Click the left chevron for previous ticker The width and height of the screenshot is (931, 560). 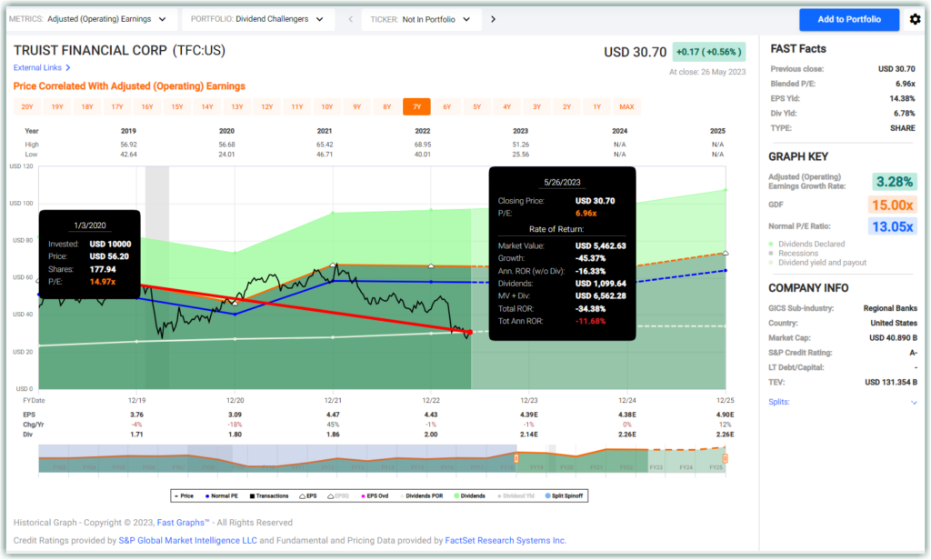coord(350,19)
